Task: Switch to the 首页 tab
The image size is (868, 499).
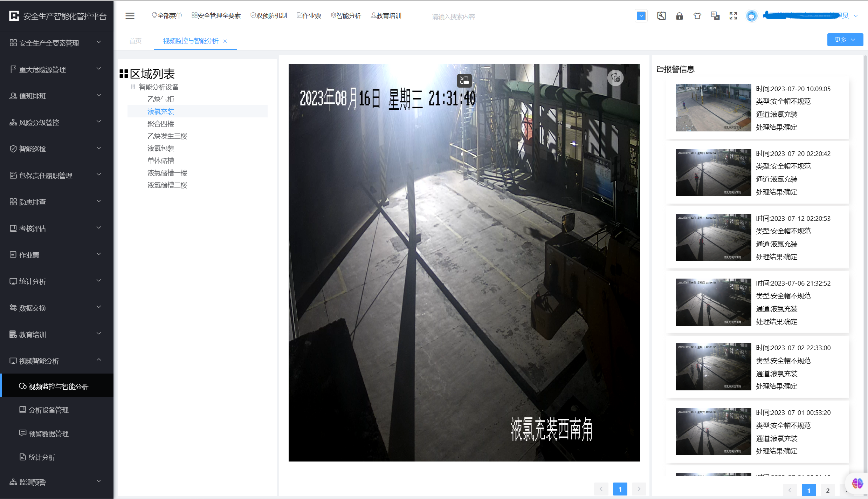Action: pyautogui.click(x=135, y=41)
